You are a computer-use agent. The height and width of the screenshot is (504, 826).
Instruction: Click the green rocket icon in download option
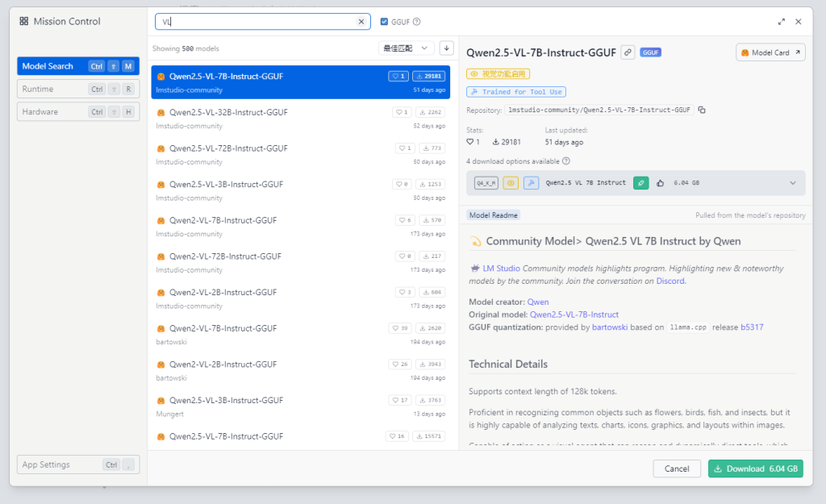(640, 183)
